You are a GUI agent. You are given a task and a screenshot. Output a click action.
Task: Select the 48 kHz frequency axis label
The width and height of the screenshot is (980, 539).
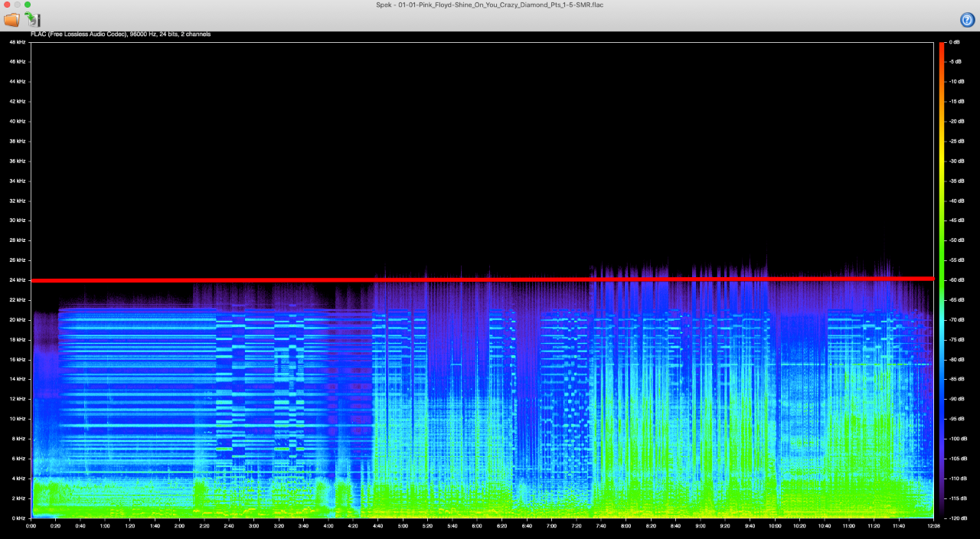tap(17, 42)
